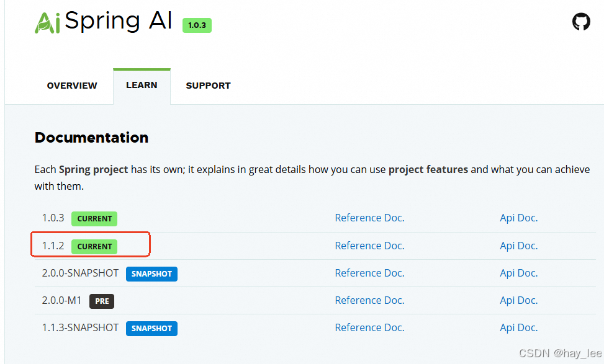The height and width of the screenshot is (364, 604).
Task: Click the CURRENT badge next to 1.1.2
Action: 94,247
